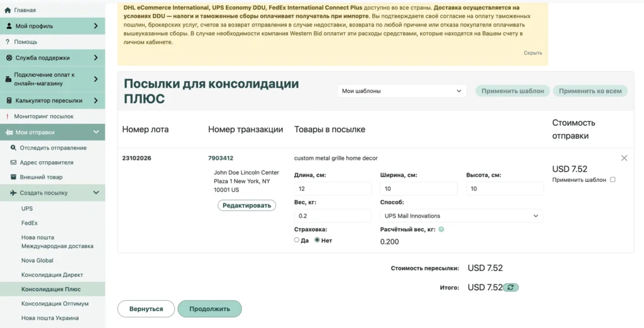Viewport: 644px width, 328px height.
Task: Click the magnifier icon of Отследить отправление
Action: point(14,147)
